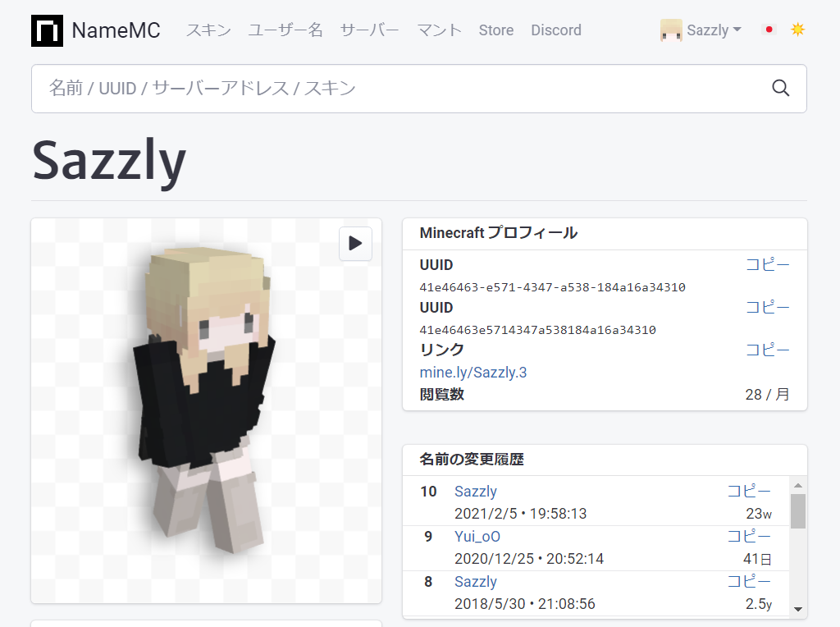
Task: Click the date 2018/5/30 • 21:08:56
Action: (x=525, y=604)
